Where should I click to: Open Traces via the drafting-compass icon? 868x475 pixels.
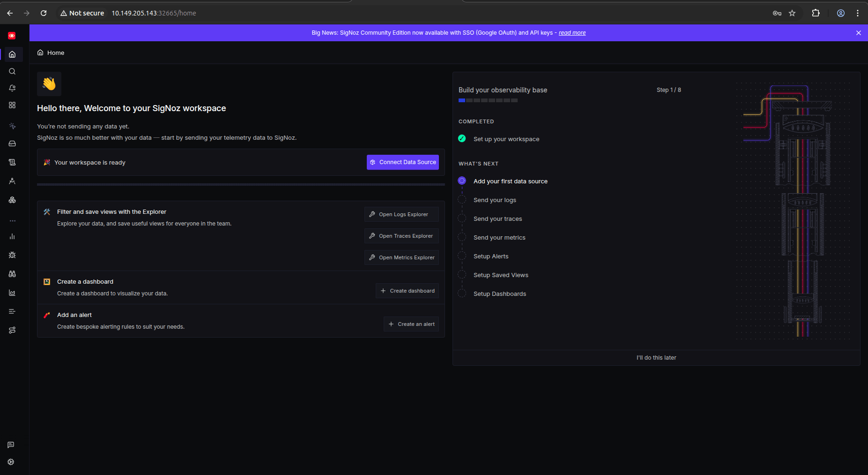tap(12, 181)
